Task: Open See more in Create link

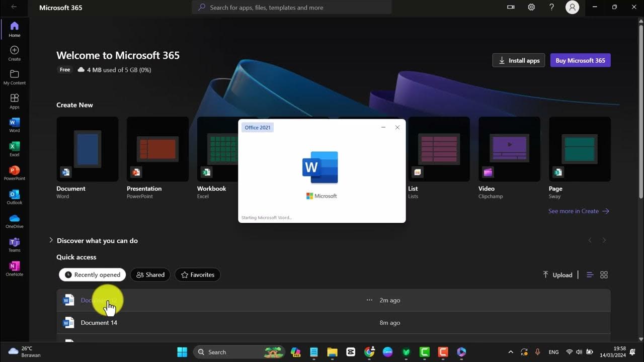Action: click(x=579, y=211)
